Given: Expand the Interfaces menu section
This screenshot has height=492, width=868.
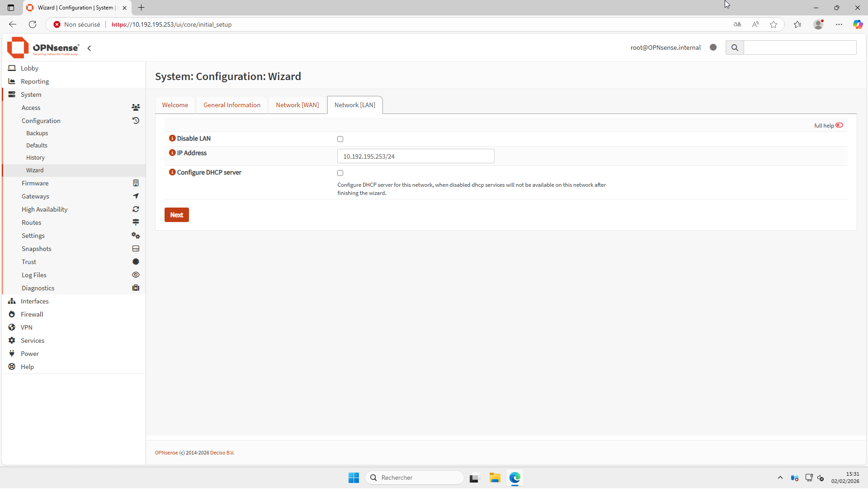Looking at the screenshot, I should tap(35, 301).
